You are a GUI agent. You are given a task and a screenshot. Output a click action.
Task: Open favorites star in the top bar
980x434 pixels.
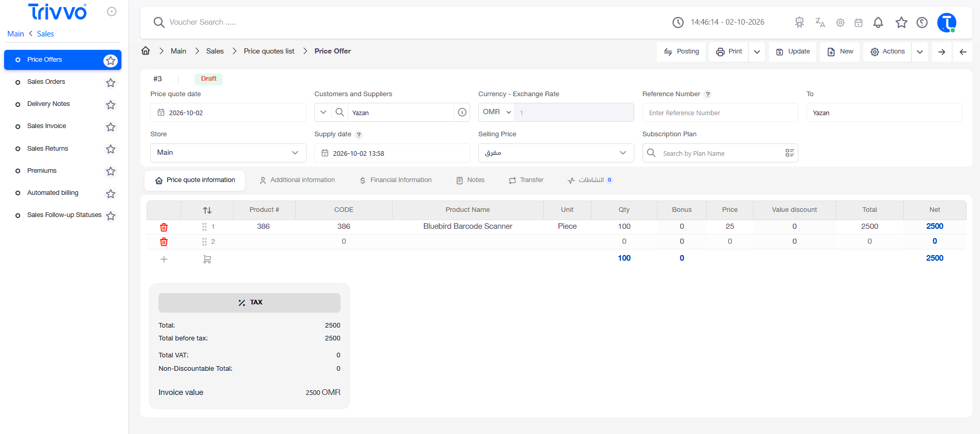(901, 22)
